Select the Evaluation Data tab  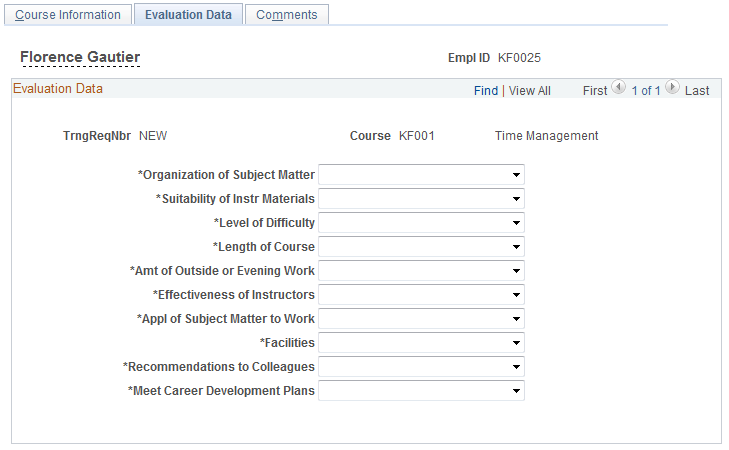click(188, 14)
